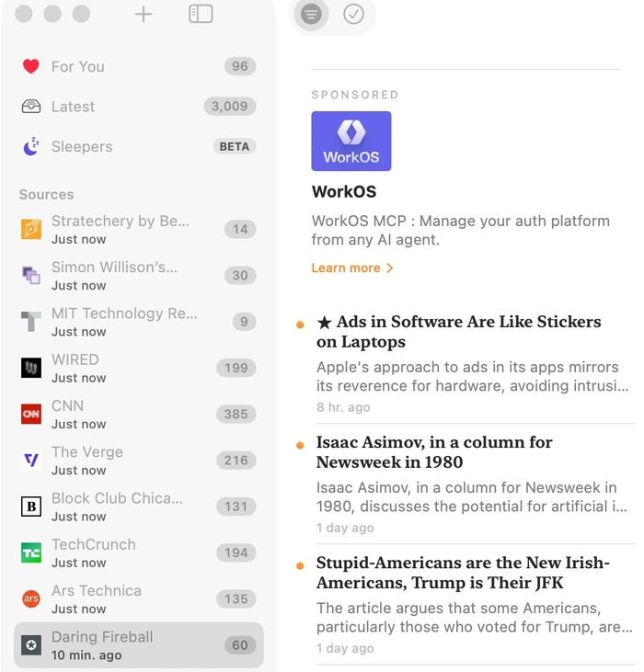The height and width of the screenshot is (672, 644).
Task: Open the WIRED source feed
Action: [x=139, y=368]
